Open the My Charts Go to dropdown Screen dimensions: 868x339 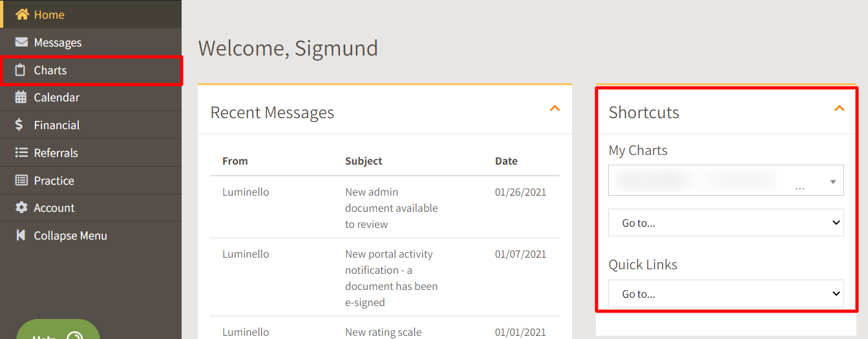click(x=726, y=223)
